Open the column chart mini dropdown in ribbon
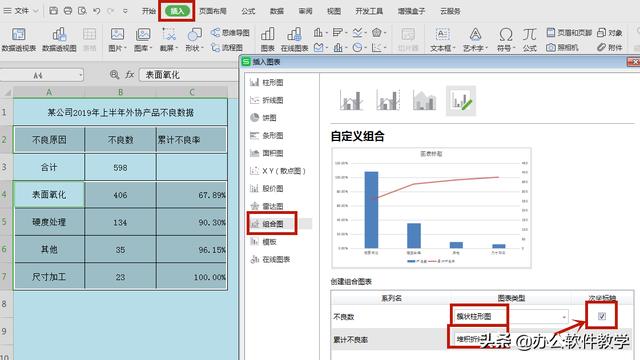Screen dimensions: 640x360 tap(320, 32)
